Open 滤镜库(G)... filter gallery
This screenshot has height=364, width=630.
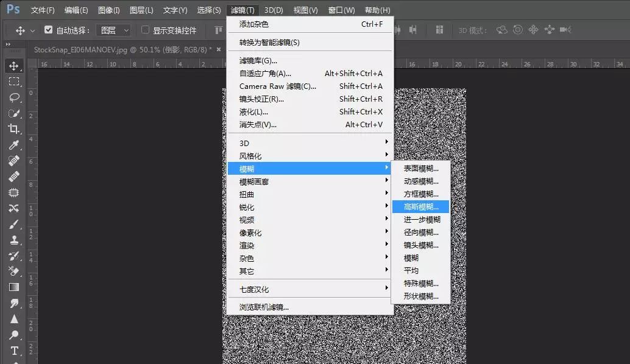(x=310, y=61)
